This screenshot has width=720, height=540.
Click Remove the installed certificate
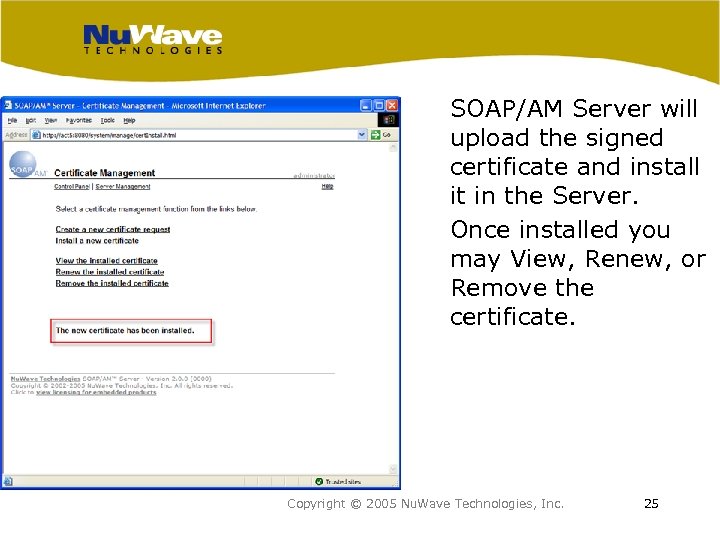[x=112, y=283]
